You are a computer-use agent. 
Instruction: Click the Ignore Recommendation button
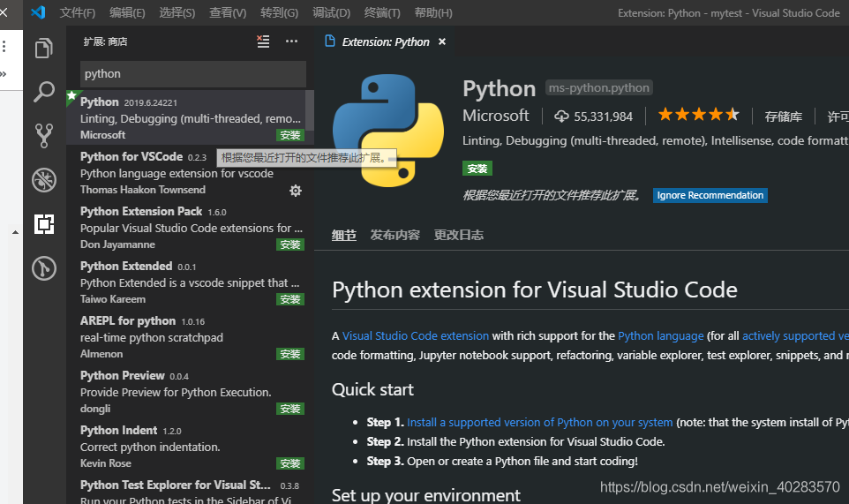[710, 195]
